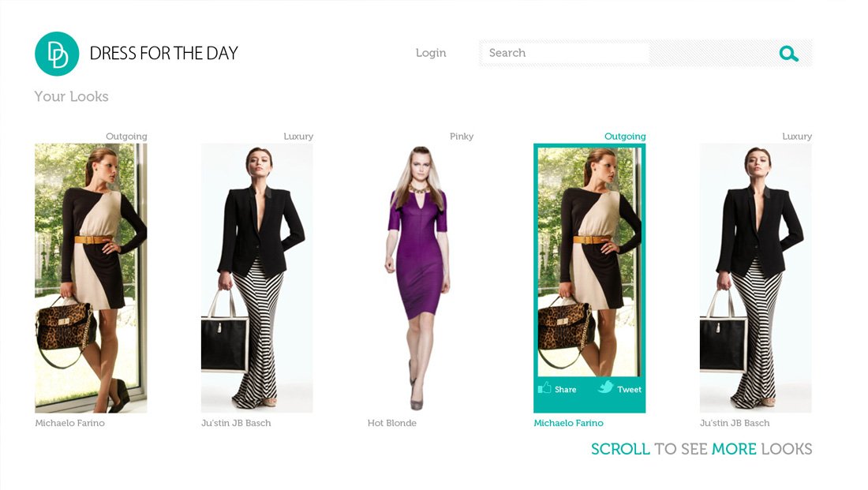Click the Pinky category label
The width and height of the screenshot is (868, 490).
point(462,137)
